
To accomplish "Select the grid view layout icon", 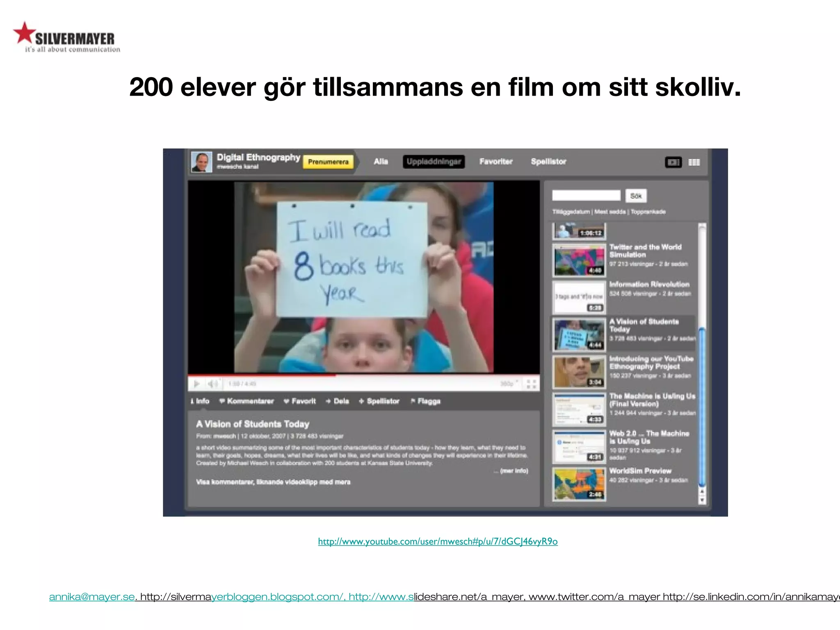I will (x=694, y=162).
